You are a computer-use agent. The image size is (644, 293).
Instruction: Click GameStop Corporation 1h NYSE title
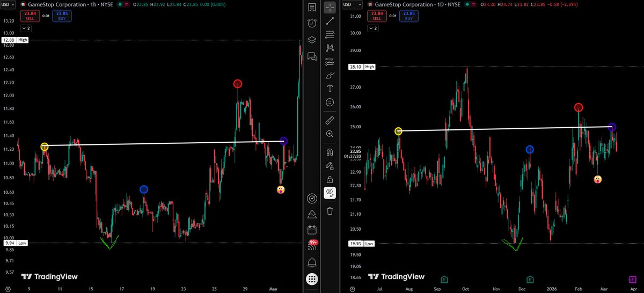(69, 4)
